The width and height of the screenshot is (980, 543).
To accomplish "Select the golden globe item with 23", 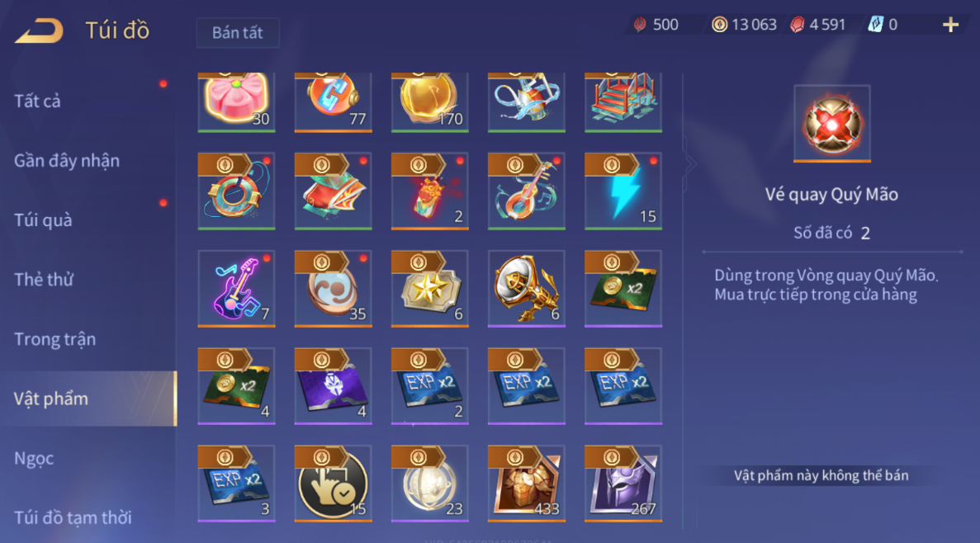I will click(429, 484).
